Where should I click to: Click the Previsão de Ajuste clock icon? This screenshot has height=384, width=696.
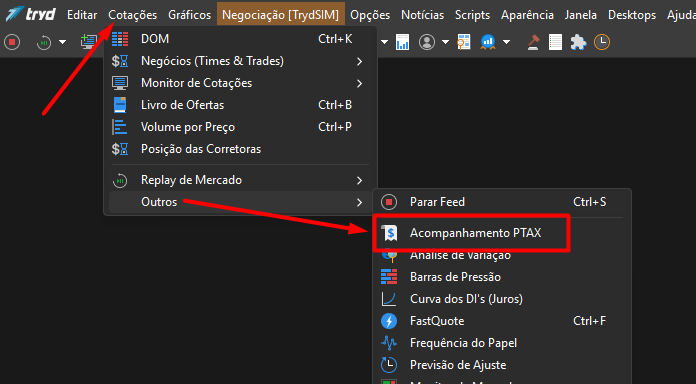coord(389,365)
